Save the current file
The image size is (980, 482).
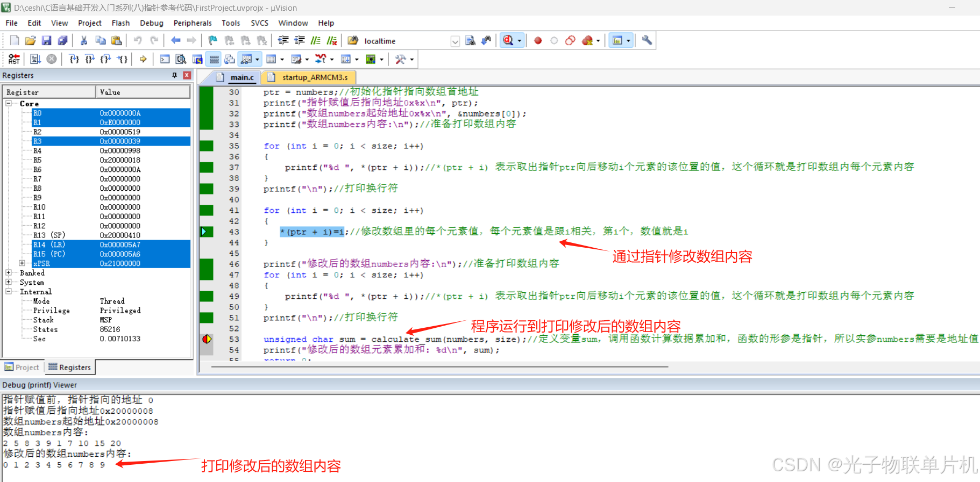tap(46, 40)
